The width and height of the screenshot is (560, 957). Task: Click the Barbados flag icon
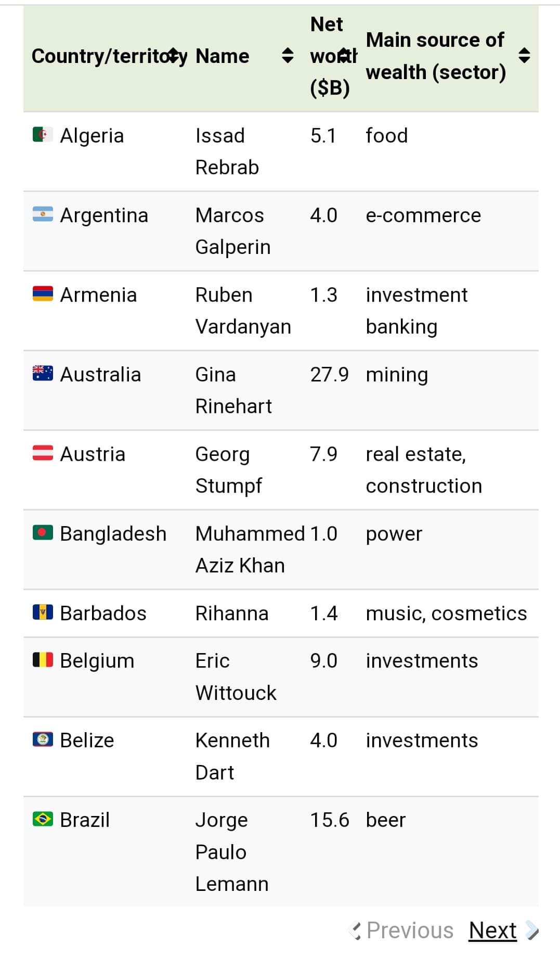43,613
